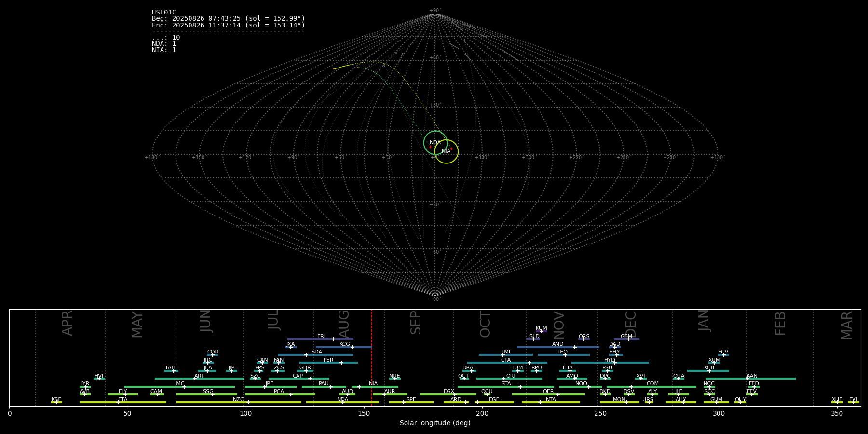This screenshot has width=868, height=434.
Task: Click the ERI shower label in the timeline
Action: [x=322, y=337]
